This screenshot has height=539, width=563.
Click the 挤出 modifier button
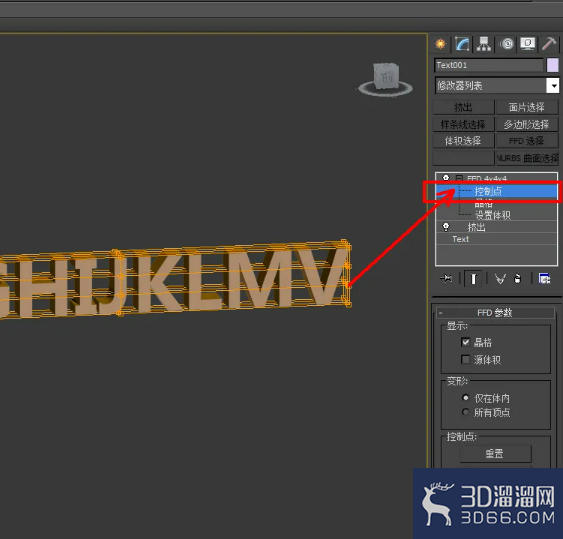point(463,107)
